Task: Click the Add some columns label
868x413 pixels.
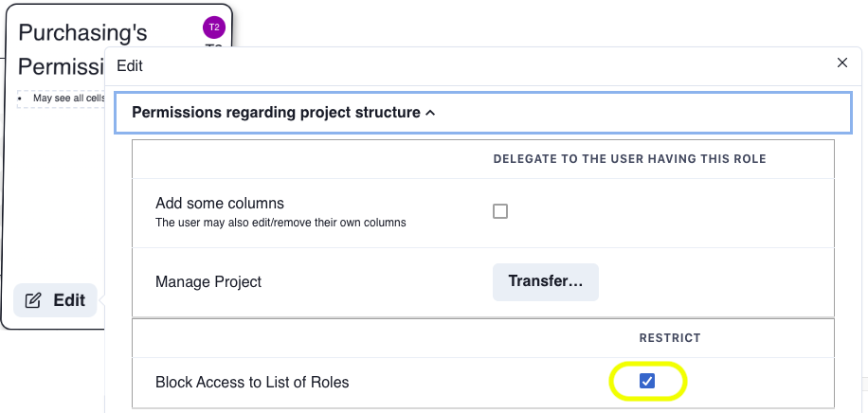Action: [x=220, y=203]
